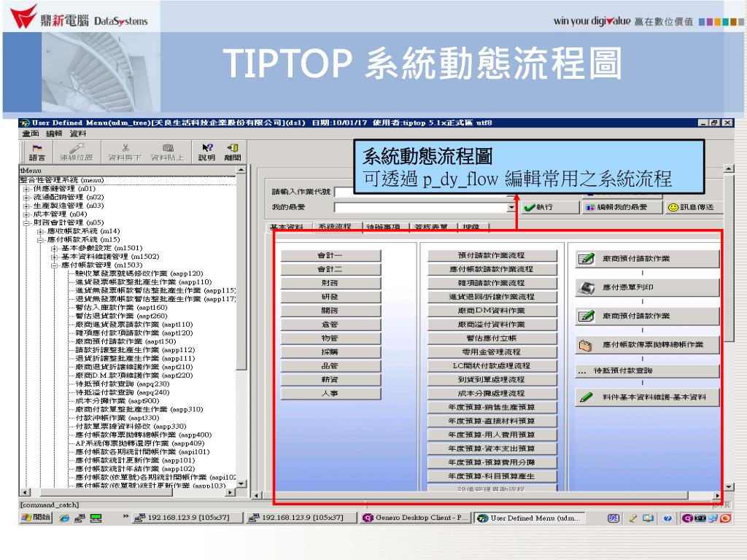Collapse 財務會計管理 (n05) tree node
The width and height of the screenshot is (747, 560).
[26, 223]
